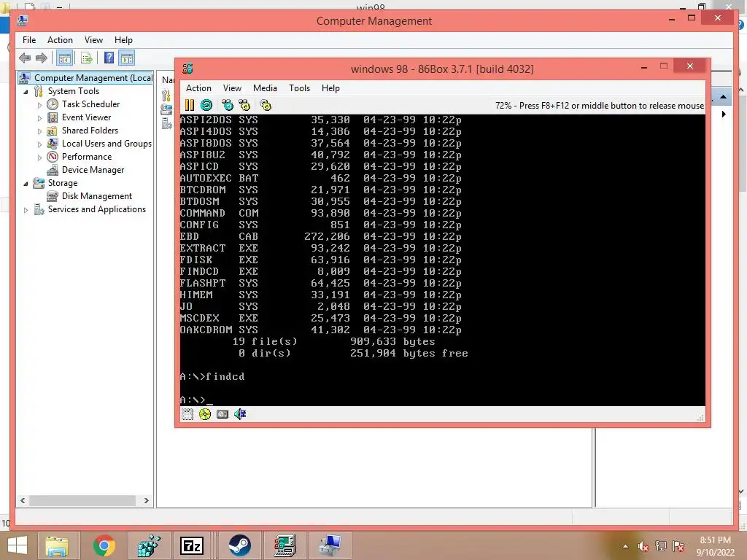Image resolution: width=747 pixels, height=560 pixels.
Task: Pause the 86Box emulation
Action: pyautogui.click(x=190, y=105)
